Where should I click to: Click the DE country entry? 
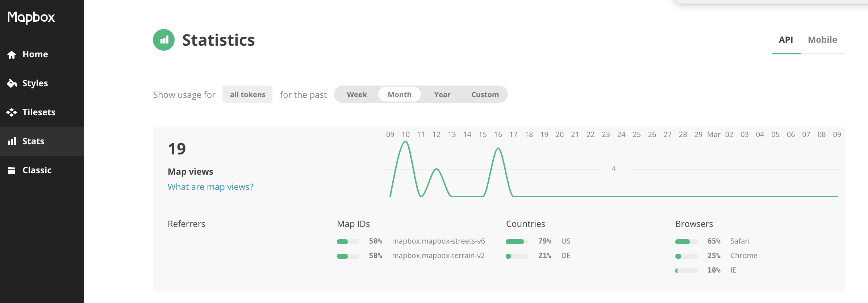point(566,256)
